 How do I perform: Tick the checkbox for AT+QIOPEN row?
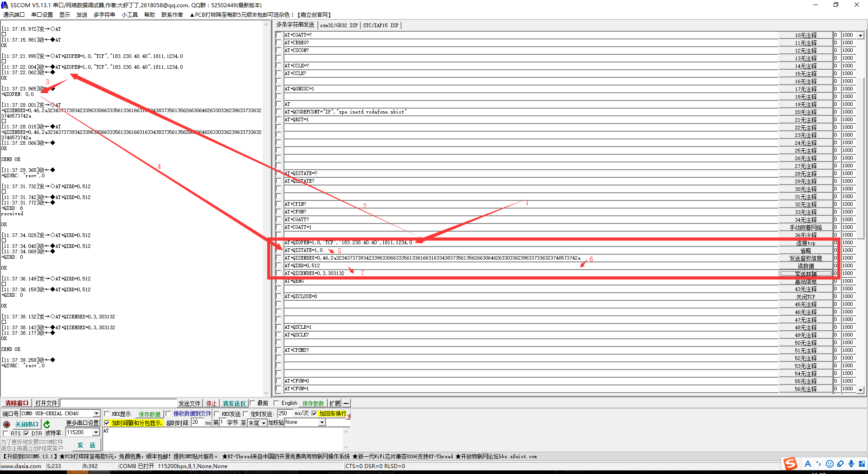(x=278, y=243)
